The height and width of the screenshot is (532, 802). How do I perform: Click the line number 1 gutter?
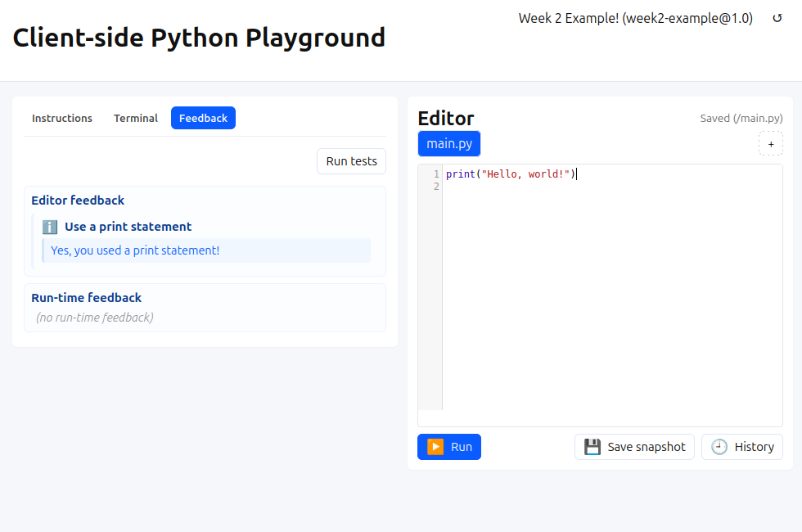[x=436, y=174]
